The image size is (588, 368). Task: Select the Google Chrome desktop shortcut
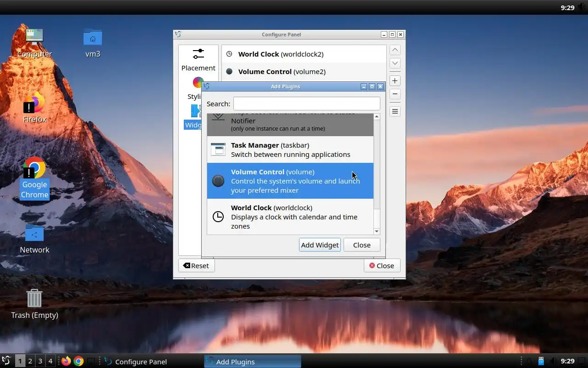(x=34, y=178)
